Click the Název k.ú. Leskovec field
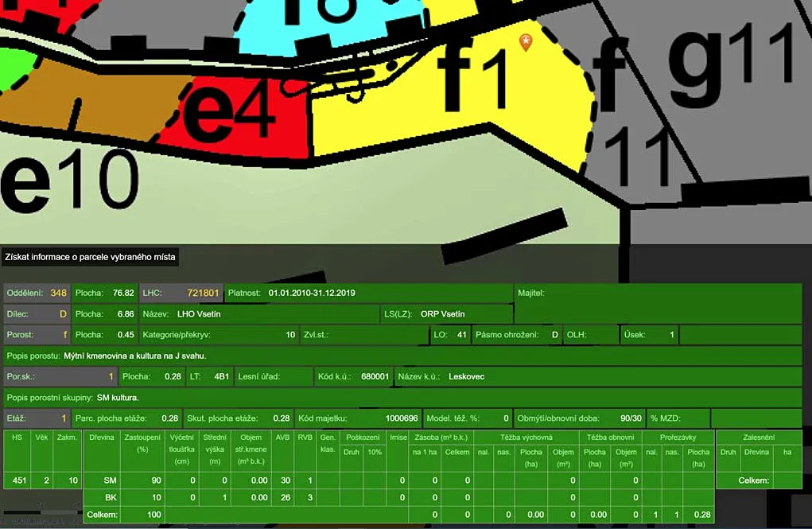This screenshot has width=812, height=529. coord(466,376)
